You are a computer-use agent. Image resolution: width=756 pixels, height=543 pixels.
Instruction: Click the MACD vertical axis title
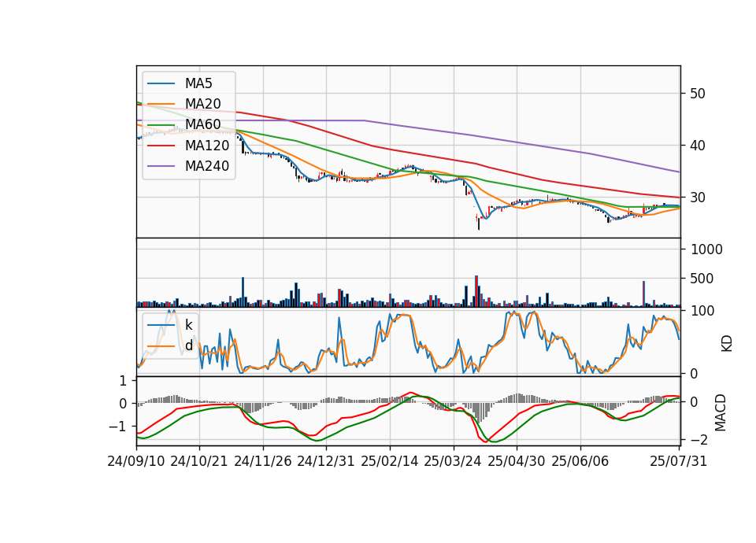click(x=720, y=412)
